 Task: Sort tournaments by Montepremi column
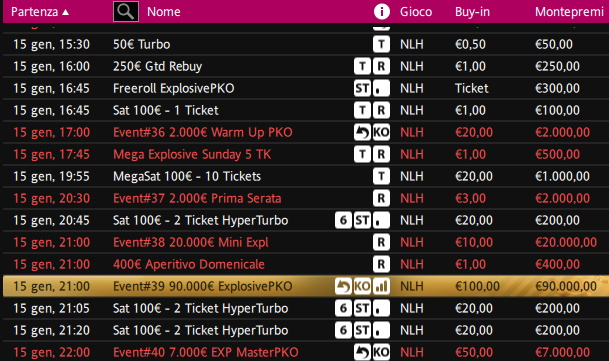click(569, 12)
